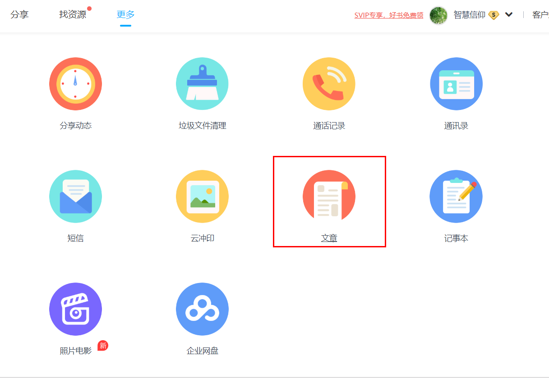The width and height of the screenshot is (549, 392).
Task: Click the user avatar picture
Action: tap(438, 15)
